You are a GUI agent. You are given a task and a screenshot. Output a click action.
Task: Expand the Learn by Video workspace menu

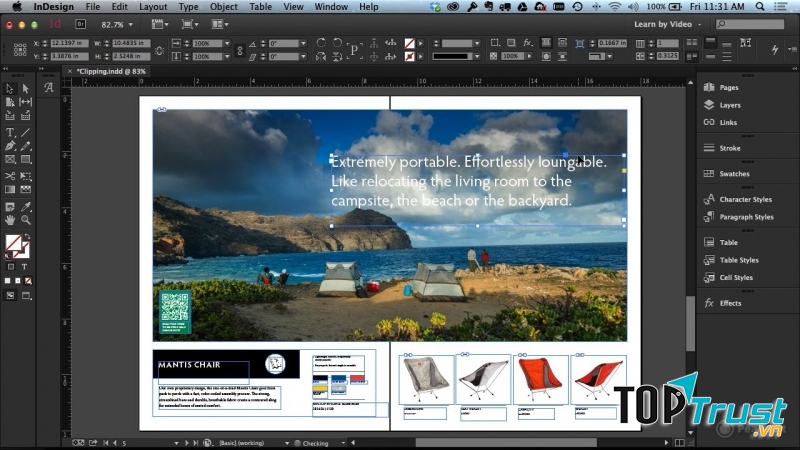tap(667, 24)
